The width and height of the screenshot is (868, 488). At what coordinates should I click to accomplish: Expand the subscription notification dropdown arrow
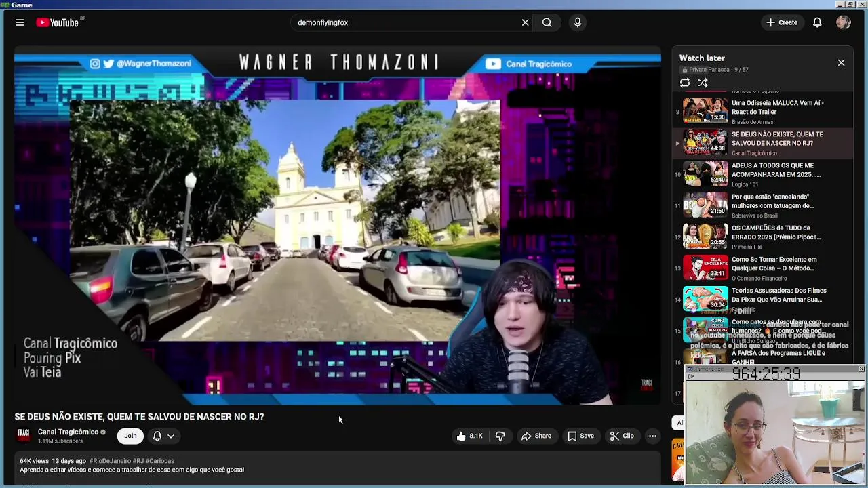[171, 436]
